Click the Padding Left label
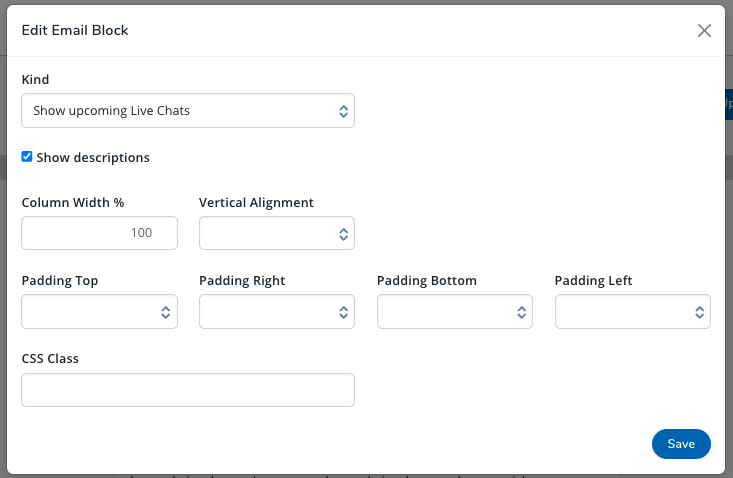The height and width of the screenshot is (478, 733). click(x=594, y=281)
